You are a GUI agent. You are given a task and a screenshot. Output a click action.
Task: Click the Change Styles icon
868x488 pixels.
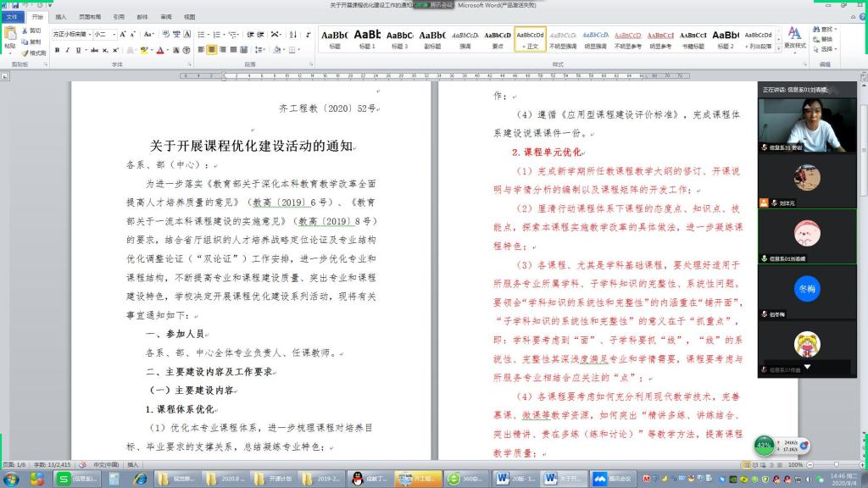click(x=794, y=37)
